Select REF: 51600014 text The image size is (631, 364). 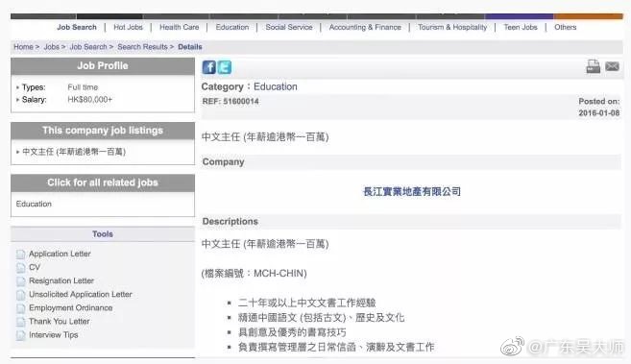point(231,102)
